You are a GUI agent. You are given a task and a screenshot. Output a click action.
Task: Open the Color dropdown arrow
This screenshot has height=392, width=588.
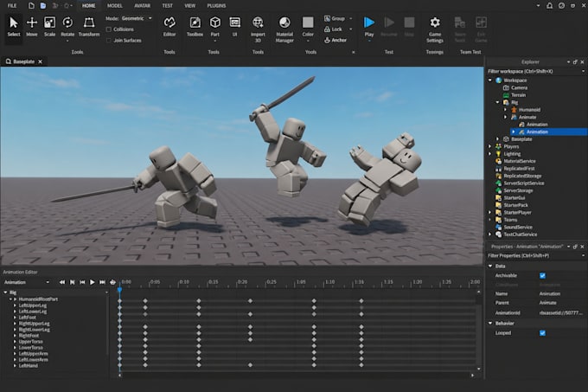tap(308, 40)
